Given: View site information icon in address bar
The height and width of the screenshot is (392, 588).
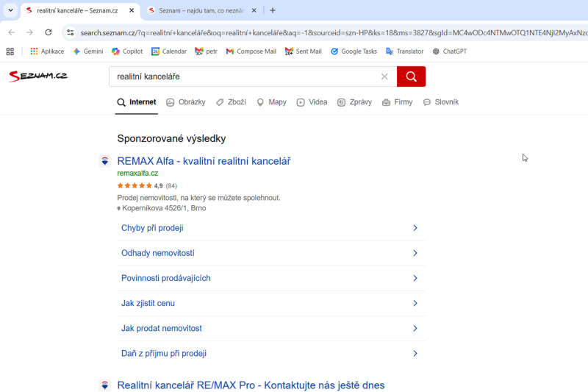Looking at the screenshot, I should point(70,32).
